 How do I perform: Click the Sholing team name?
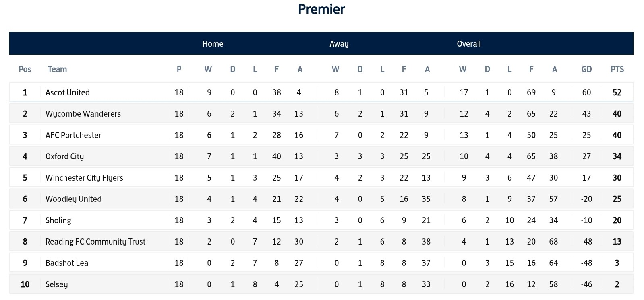(x=58, y=220)
